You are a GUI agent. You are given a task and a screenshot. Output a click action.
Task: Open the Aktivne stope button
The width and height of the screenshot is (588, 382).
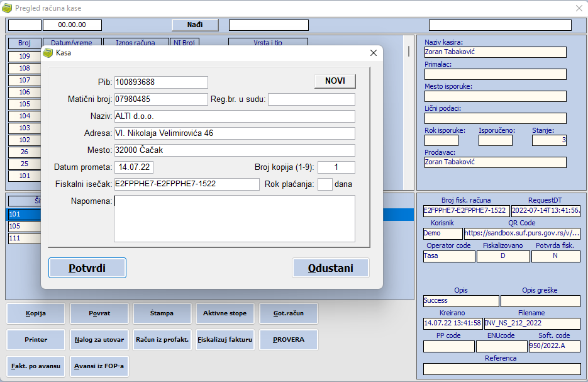[x=225, y=313]
